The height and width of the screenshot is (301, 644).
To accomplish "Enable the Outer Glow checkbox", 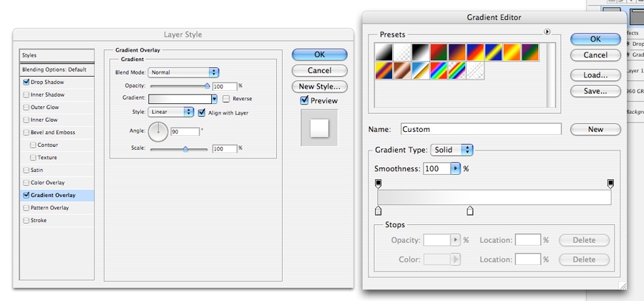I will (x=26, y=107).
